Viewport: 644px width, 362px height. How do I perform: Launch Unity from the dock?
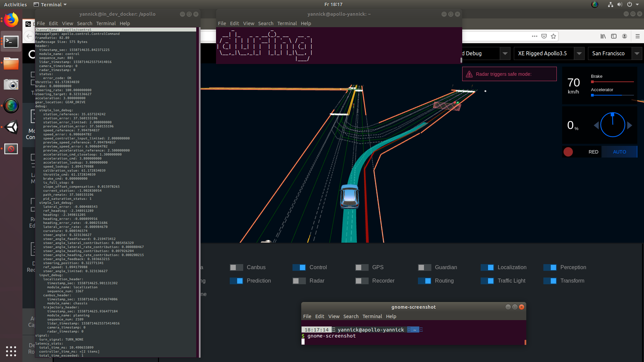pyautogui.click(x=11, y=127)
